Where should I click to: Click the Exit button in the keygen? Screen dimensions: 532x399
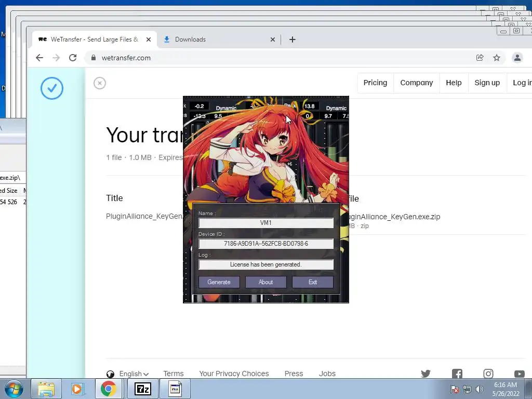(312, 282)
